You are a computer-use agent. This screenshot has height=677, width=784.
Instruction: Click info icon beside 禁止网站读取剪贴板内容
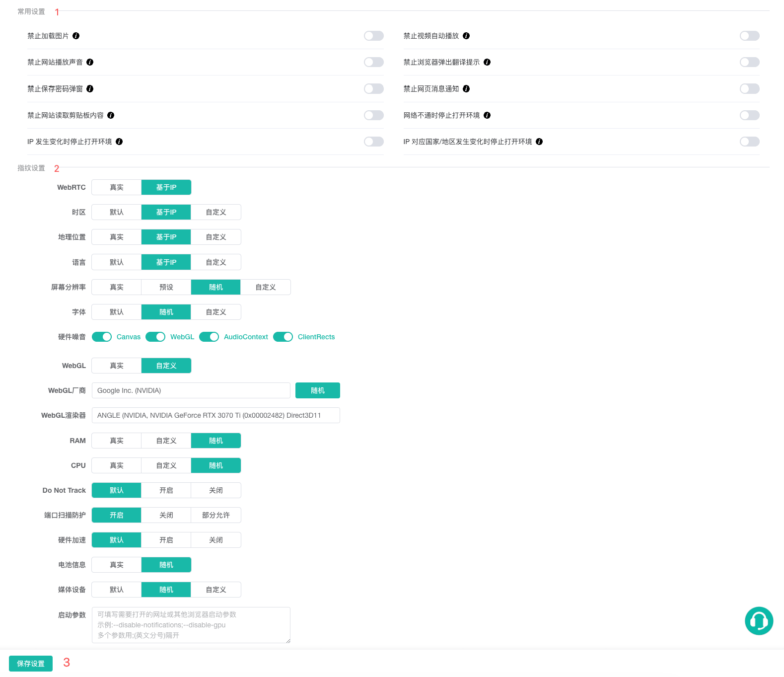[111, 115]
